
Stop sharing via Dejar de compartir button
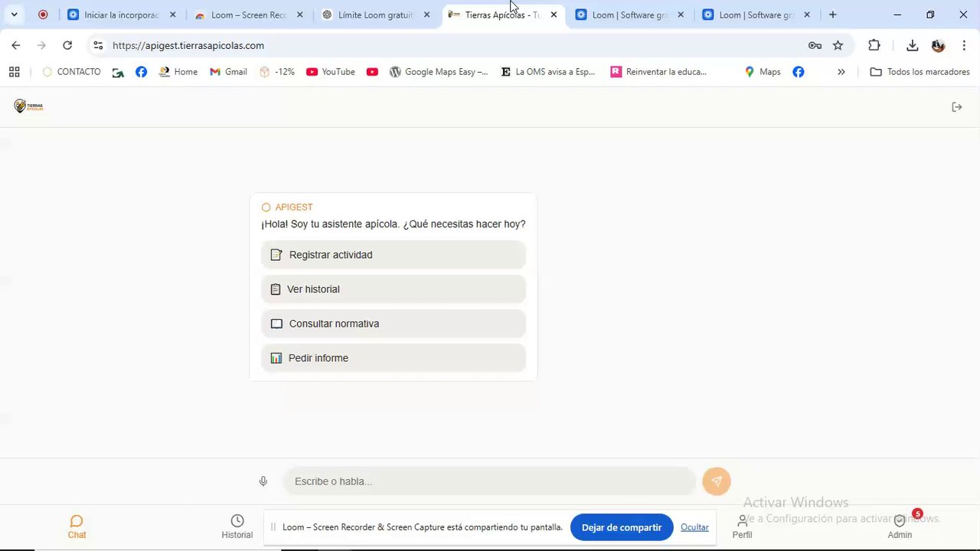(x=622, y=527)
